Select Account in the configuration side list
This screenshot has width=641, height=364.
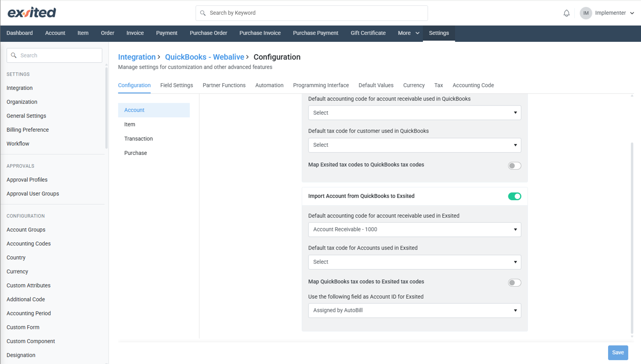tap(154, 110)
